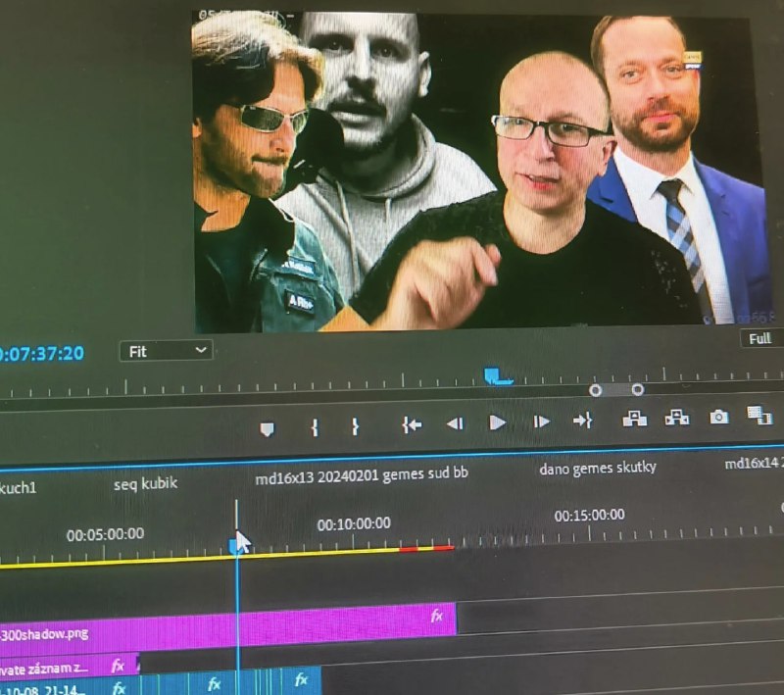Switch to the kuch1 sequence tab
The width and height of the screenshot is (784, 695).
18,488
